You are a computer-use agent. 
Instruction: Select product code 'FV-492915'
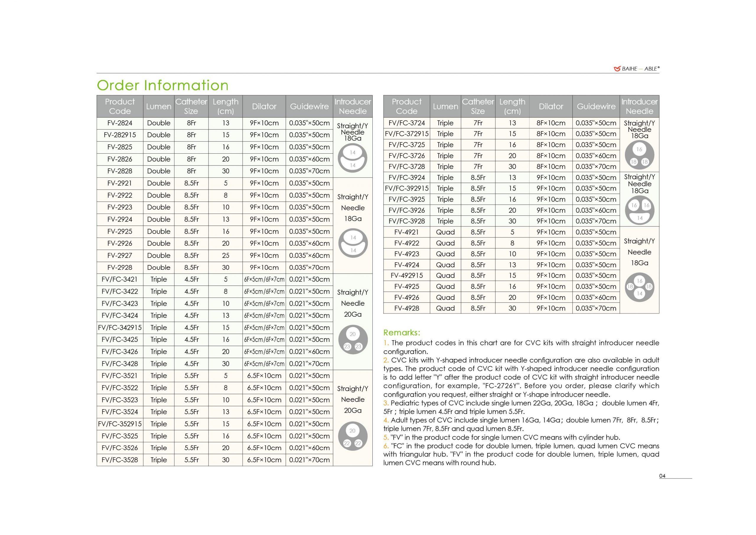(x=407, y=275)
